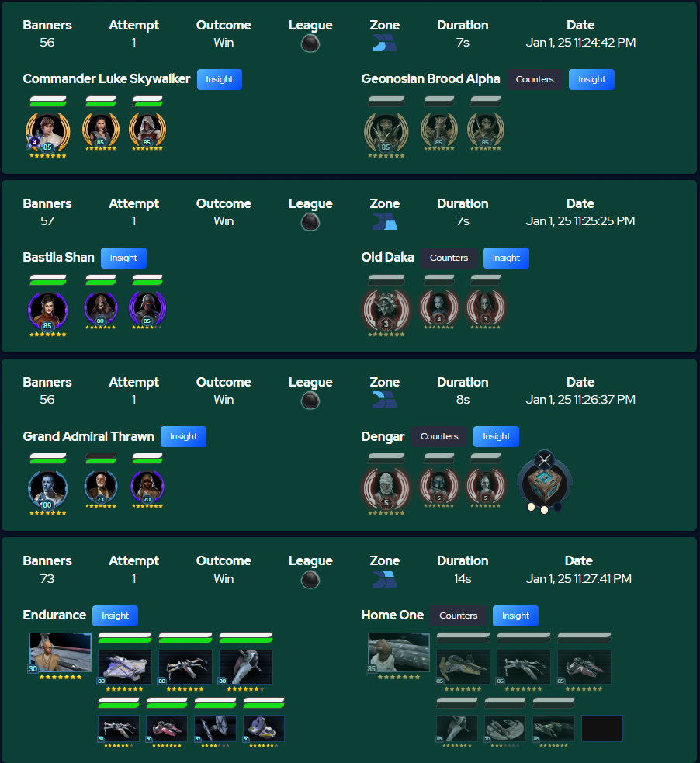
Task: Open Insight for Endurance fleet
Action: (x=116, y=616)
